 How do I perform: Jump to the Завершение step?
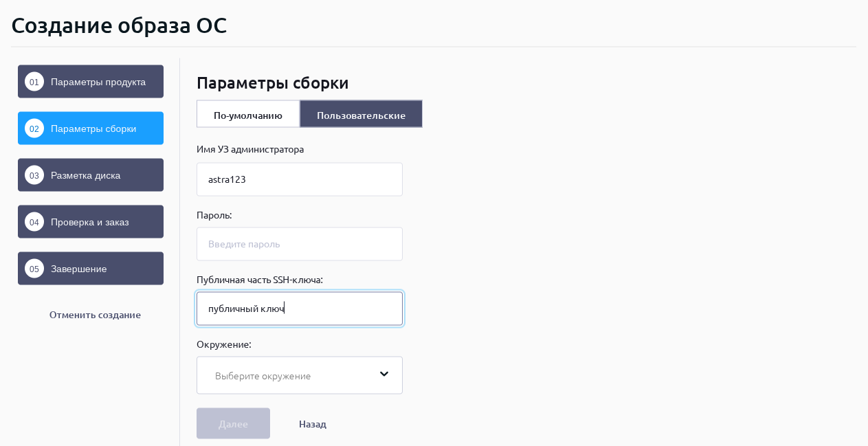[79, 269]
